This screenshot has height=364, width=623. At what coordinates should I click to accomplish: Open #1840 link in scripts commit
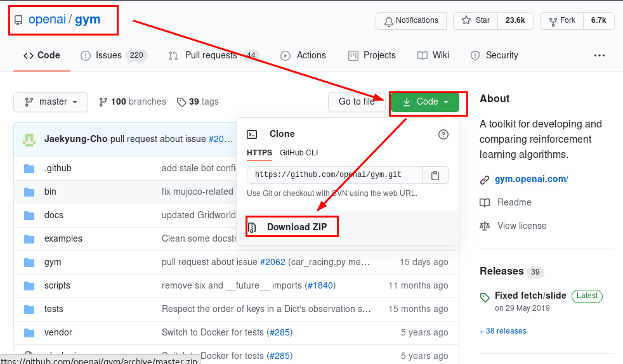coord(320,285)
